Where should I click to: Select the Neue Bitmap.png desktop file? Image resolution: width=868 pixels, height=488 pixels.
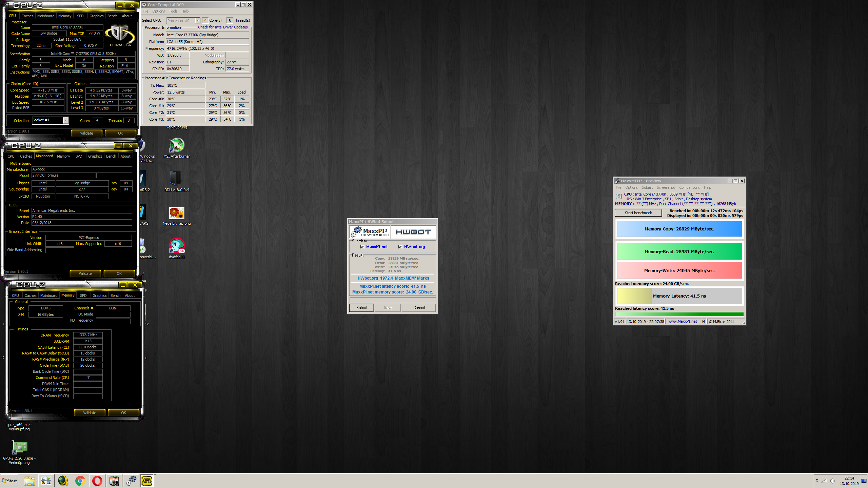[177, 216]
